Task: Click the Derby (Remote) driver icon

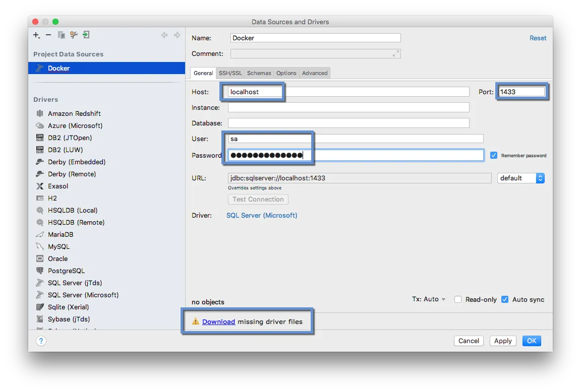Action: pos(40,174)
